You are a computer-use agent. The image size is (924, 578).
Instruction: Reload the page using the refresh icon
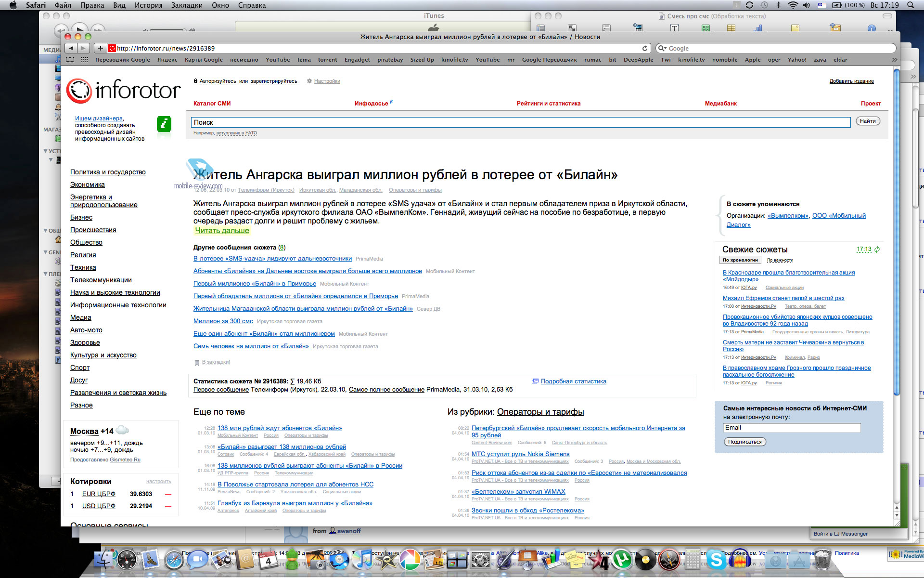[645, 48]
